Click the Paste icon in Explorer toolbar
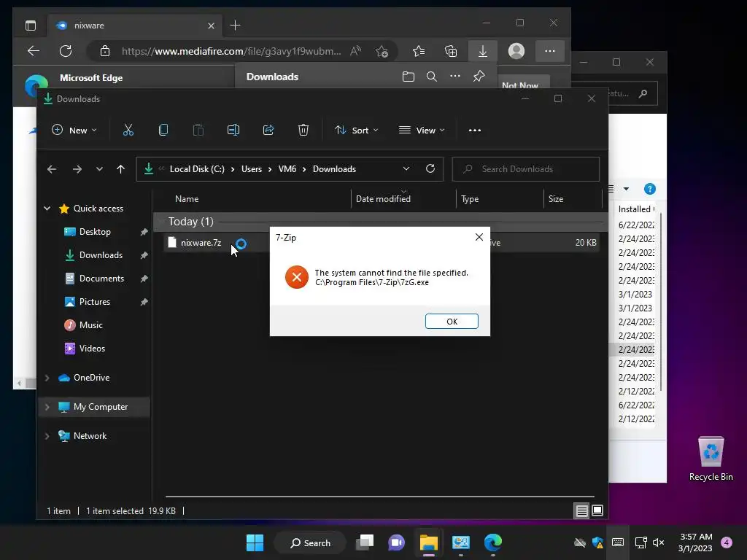The height and width of the screenshot is (560, 747). (198, 130)
